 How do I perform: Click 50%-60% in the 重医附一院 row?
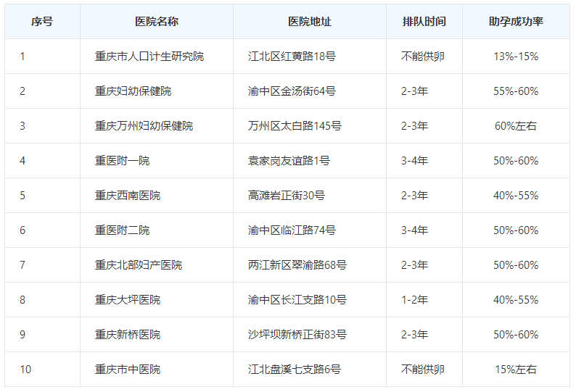[x=516, y=161]
